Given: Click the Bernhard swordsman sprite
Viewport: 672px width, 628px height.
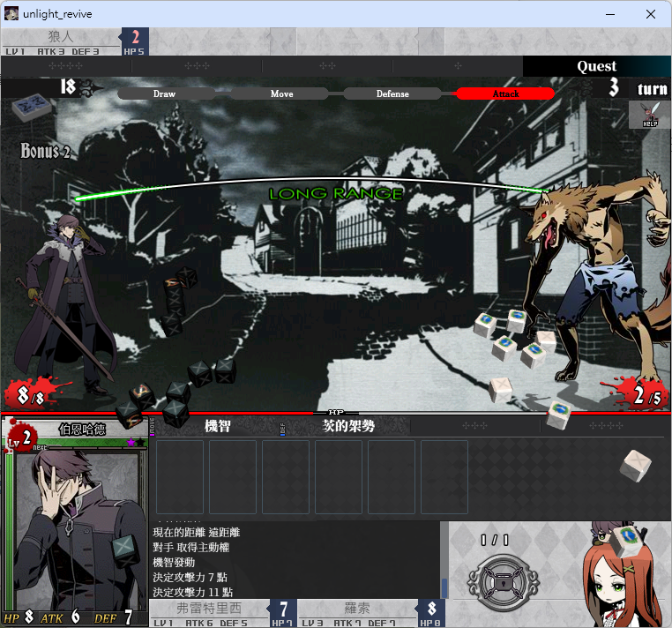Looking at the screenshot, I should (64, 305).
